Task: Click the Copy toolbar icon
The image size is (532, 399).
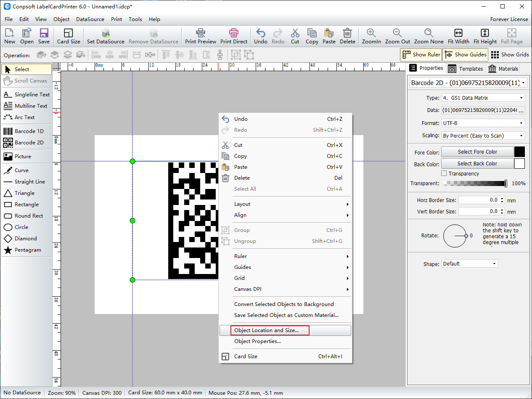Action: [312, 36]
